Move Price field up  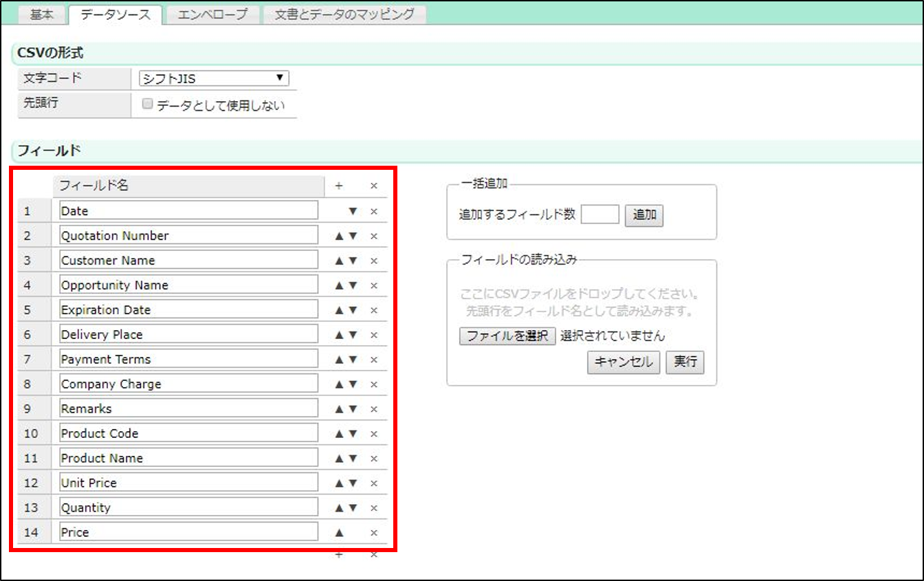point(339,533)
